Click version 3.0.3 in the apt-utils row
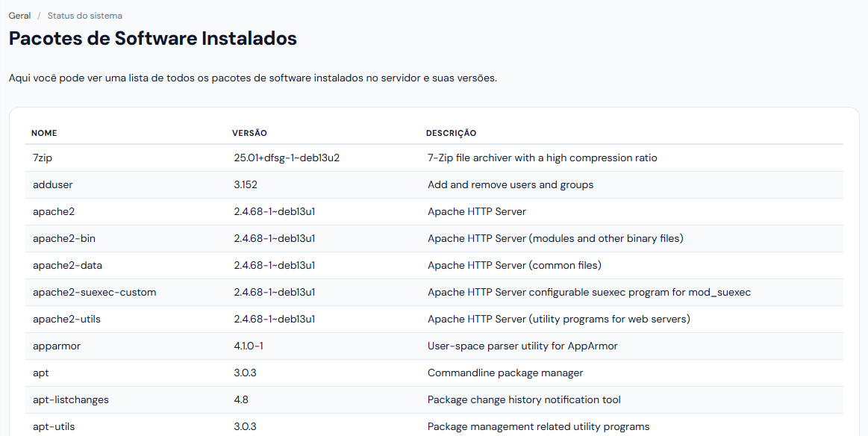The width and height of the screenshot is (868, 436). click(246, 426)
